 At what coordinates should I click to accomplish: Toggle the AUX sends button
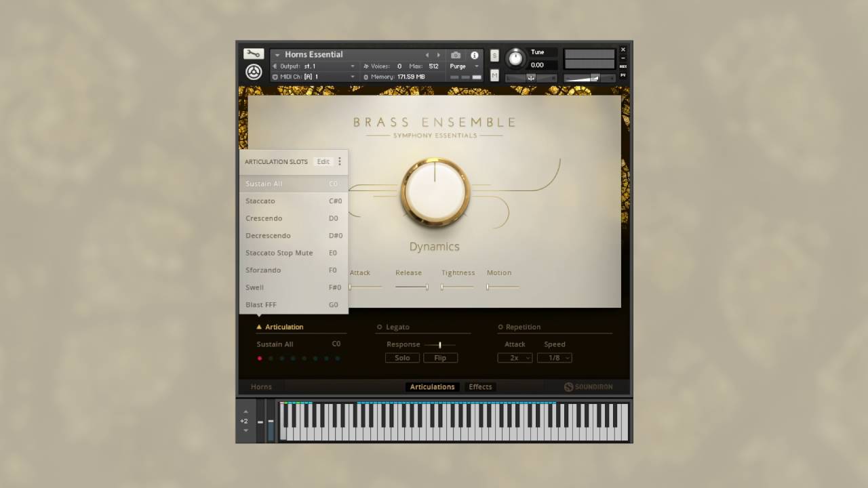(623, 66)
